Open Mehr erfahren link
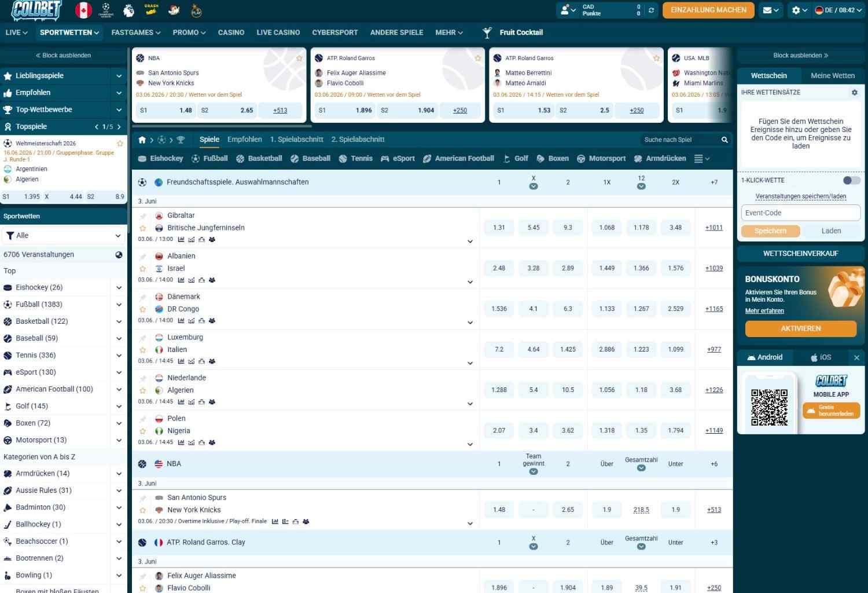The image size is (868, 593). 764,311
